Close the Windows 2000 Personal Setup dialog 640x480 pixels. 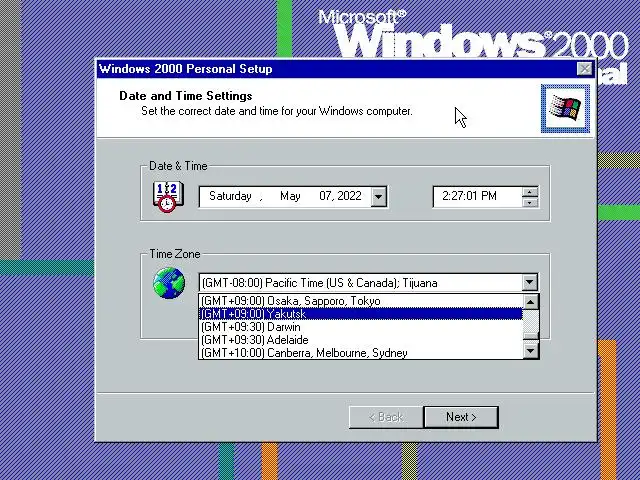pyautogui.click(x=585, y=69)
